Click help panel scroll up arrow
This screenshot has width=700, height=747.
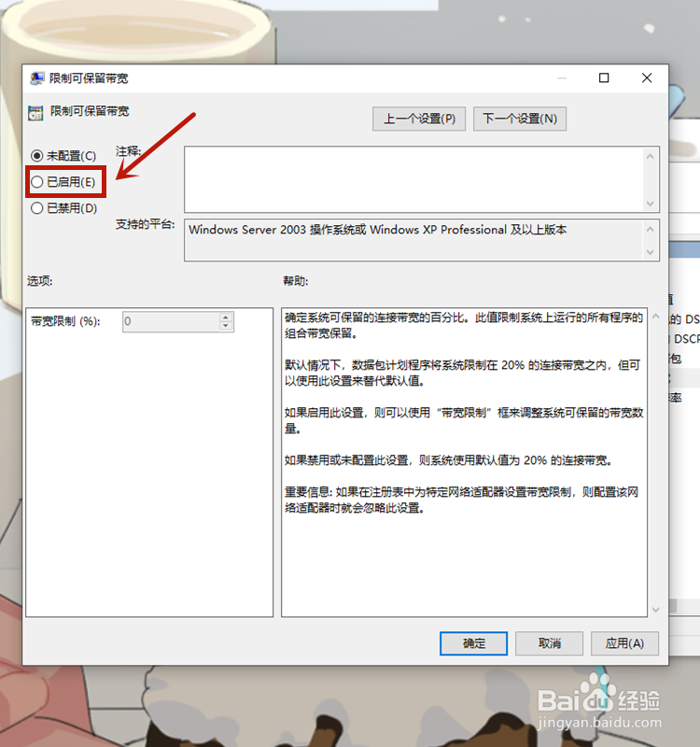point(656,316)
